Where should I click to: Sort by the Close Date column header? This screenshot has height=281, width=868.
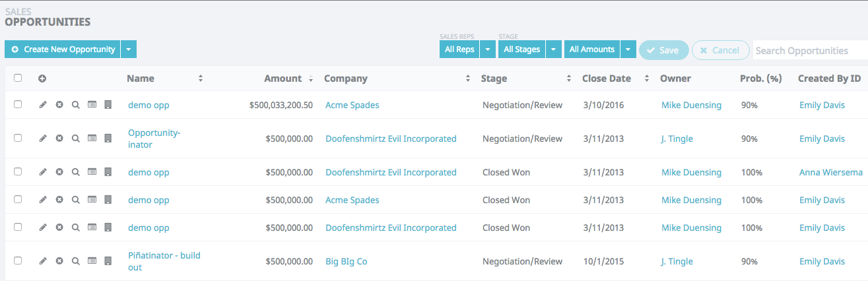coord(607,78)
